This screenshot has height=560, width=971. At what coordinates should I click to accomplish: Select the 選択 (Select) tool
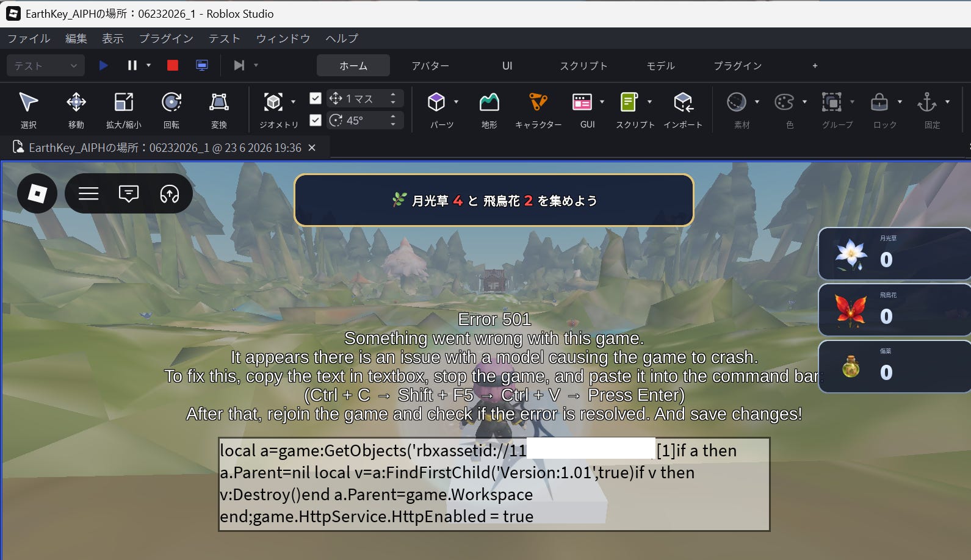29,109
